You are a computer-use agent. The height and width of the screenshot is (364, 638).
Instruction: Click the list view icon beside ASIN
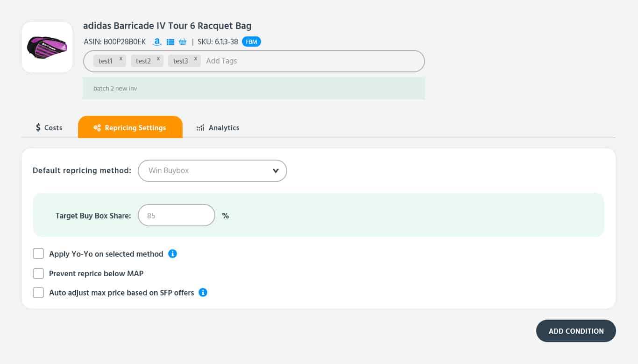(170, 42)
